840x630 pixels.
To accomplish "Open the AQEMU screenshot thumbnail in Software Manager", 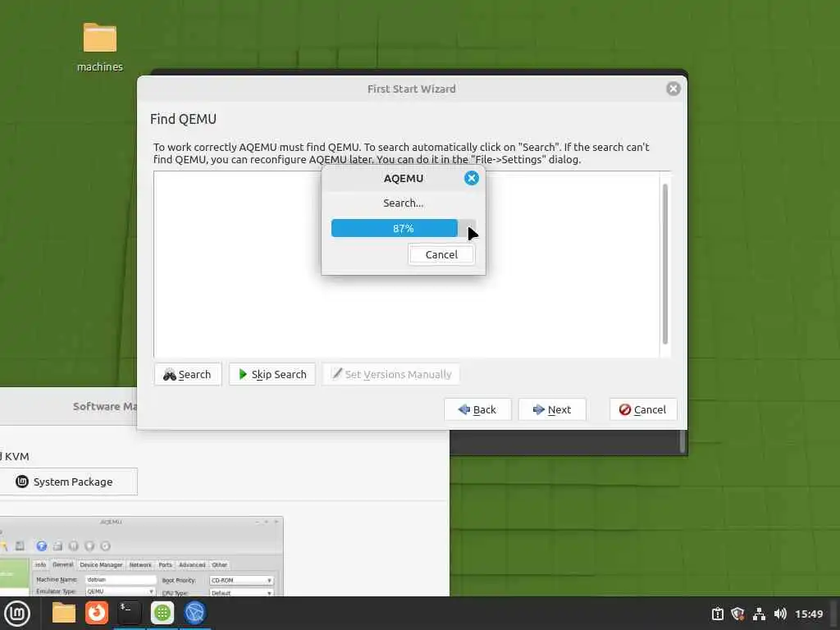I will (x=141, y=556).
